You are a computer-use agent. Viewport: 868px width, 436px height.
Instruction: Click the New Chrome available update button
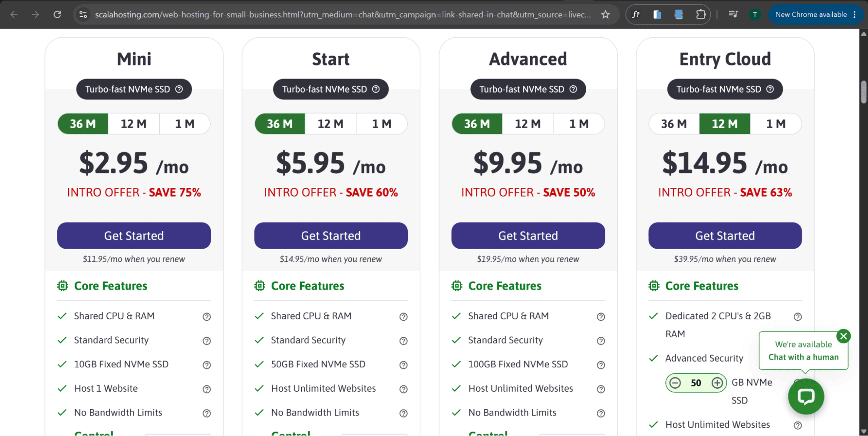click(x=815, y=14)
